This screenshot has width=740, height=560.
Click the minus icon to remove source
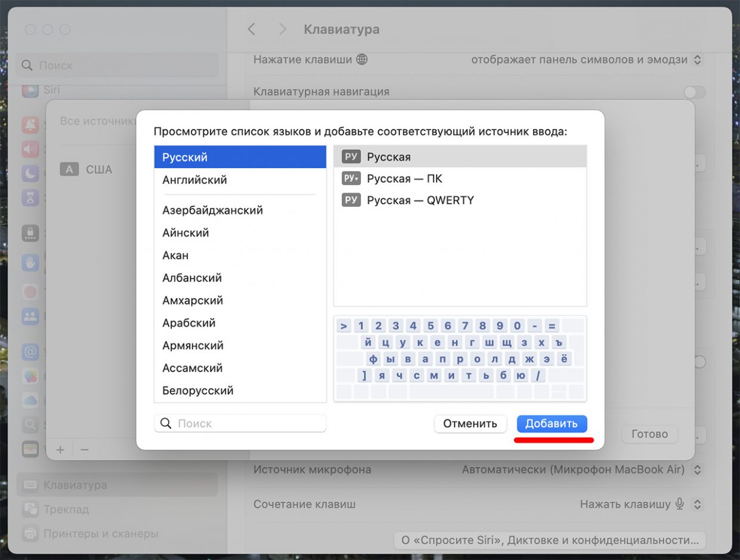point(84,449)
